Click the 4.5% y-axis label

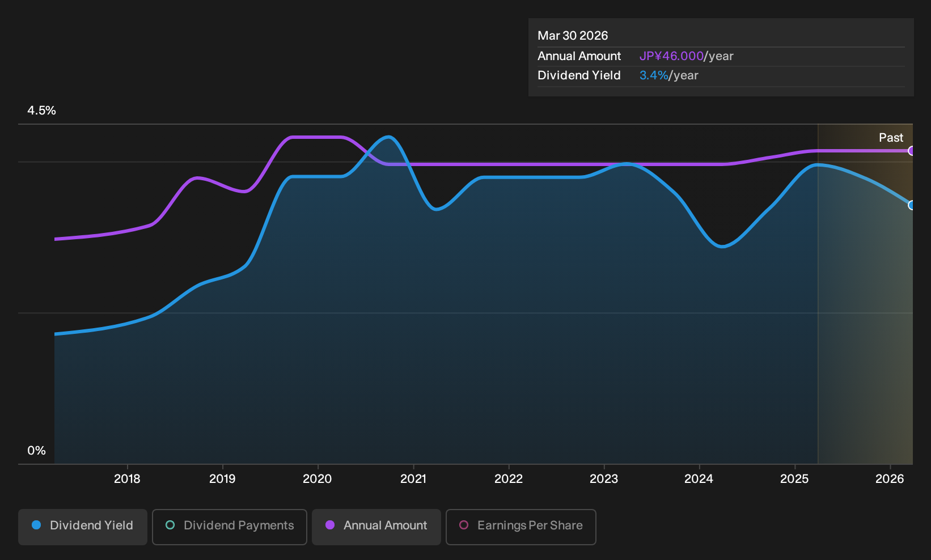41,111
